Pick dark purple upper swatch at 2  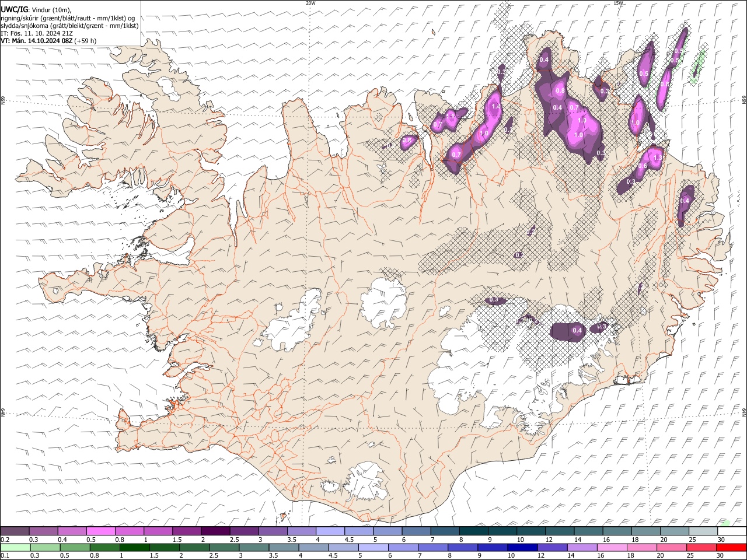pyautogui.click(x=215, y=531)
